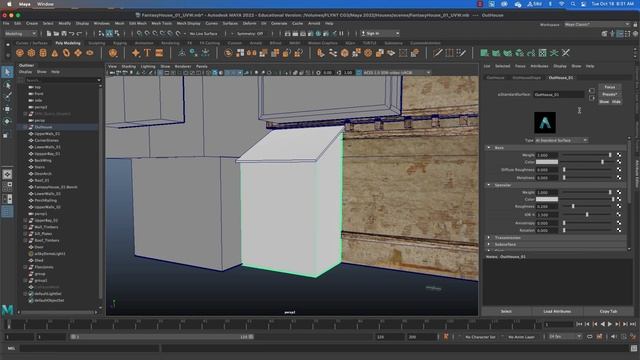The image size is (640, 360).
Task: Switch to four-view pane layout
Action: (x=7, y=187)
